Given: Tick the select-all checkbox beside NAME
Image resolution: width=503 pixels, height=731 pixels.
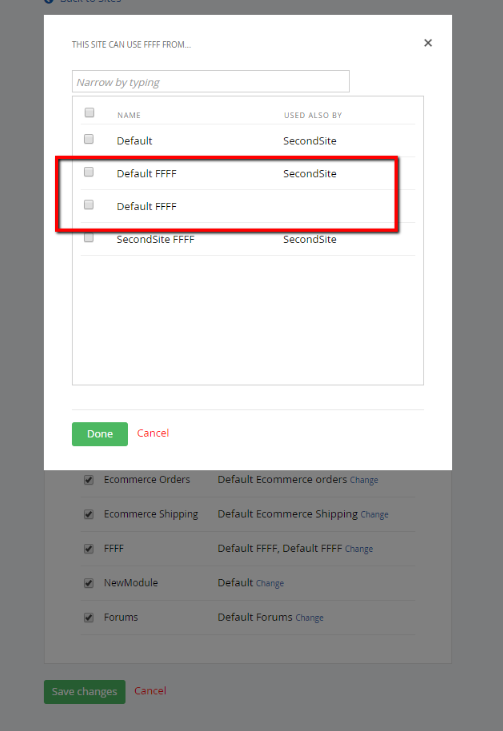Looking at the screenshot, I should [89, 112].
